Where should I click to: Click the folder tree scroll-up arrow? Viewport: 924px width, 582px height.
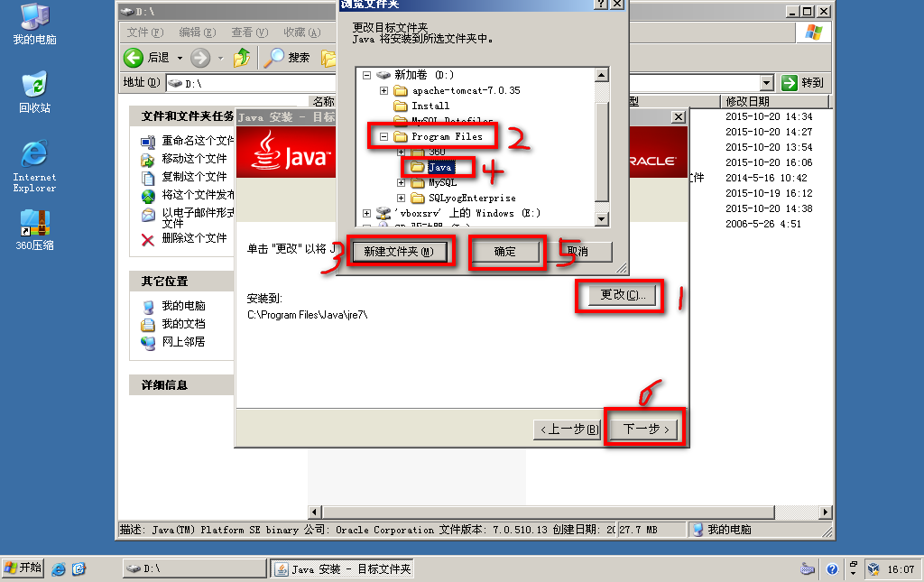pyautogui.click(x=601, y=75)
